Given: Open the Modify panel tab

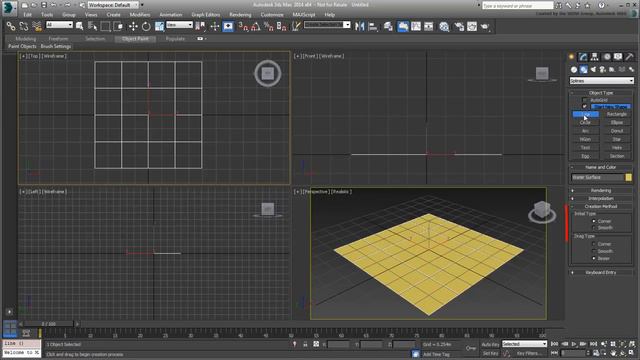Looking at the screenshot, I should pos(583,57).
